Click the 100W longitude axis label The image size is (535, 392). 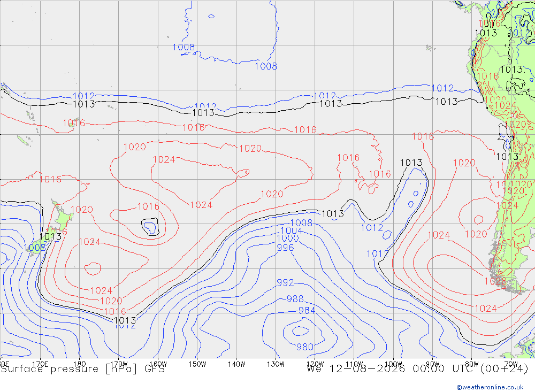click(393, 364)
